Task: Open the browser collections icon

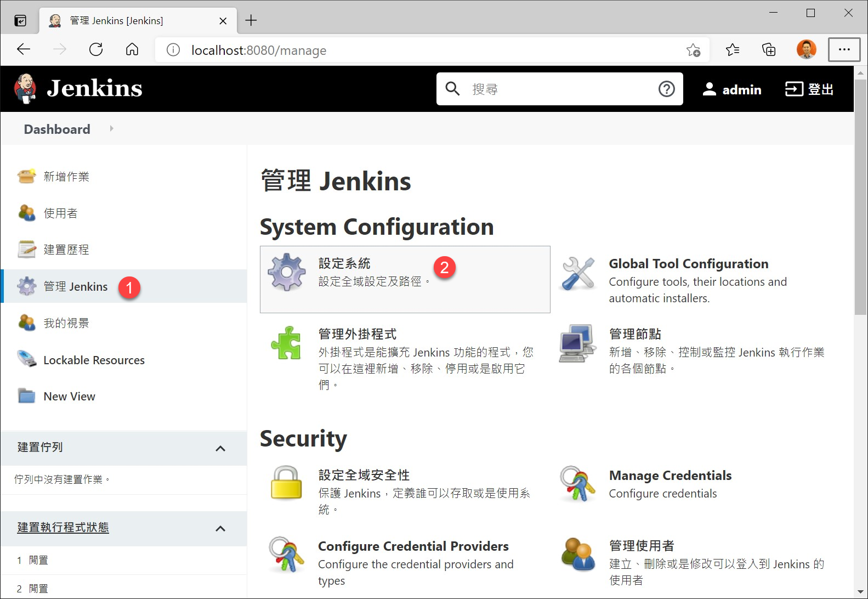Action: click(769, 50)
